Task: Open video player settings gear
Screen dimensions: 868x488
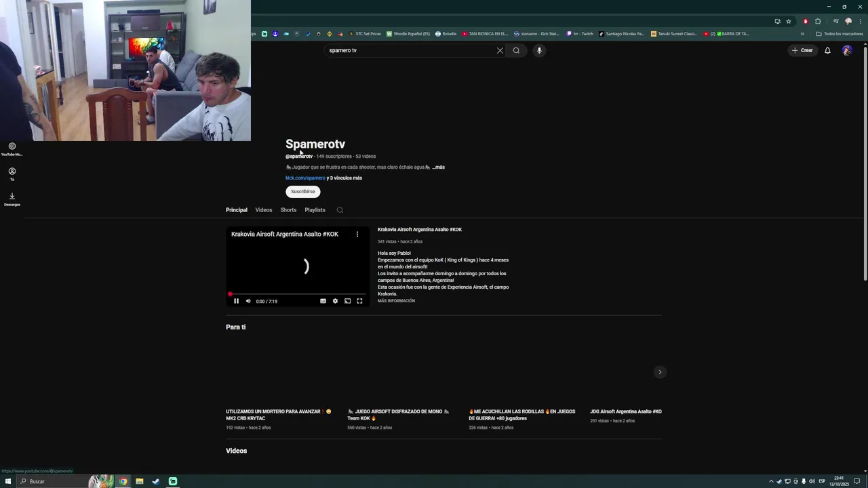Action: click(x=335, y=301)
